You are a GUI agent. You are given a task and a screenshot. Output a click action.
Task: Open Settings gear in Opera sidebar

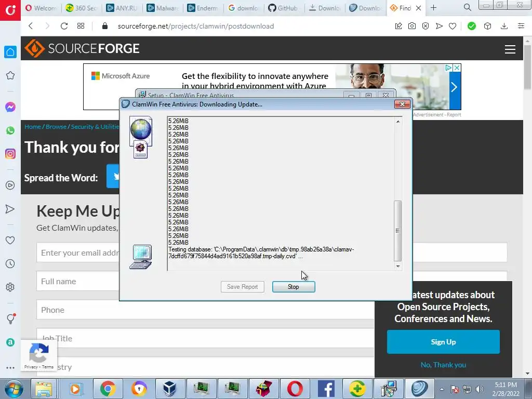10,287
